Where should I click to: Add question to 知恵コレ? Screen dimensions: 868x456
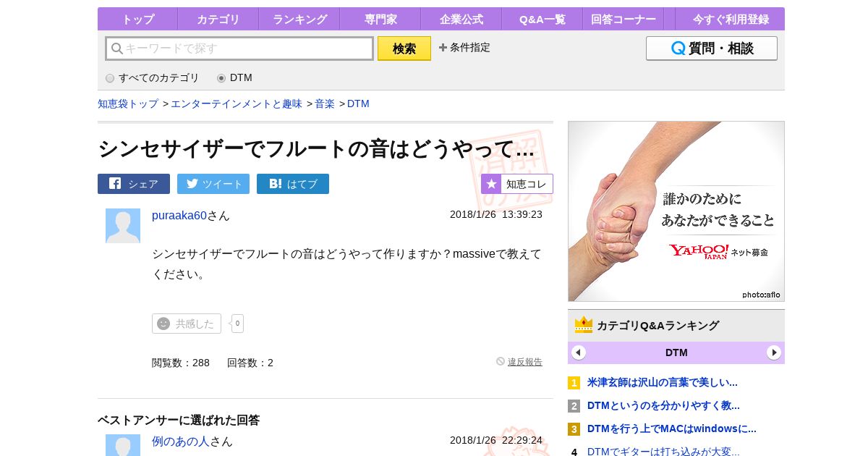517,184
